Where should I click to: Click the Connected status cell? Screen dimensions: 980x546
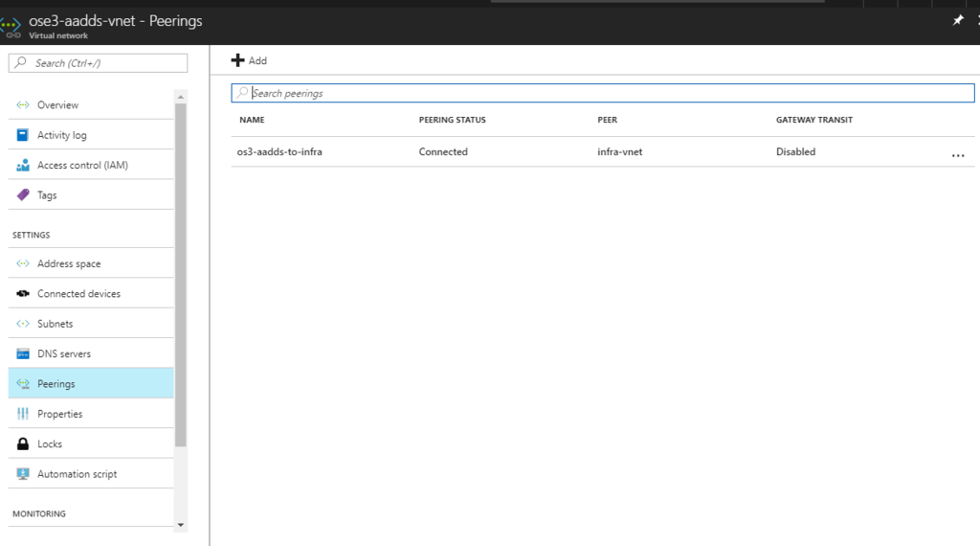(x=443, y=151)
